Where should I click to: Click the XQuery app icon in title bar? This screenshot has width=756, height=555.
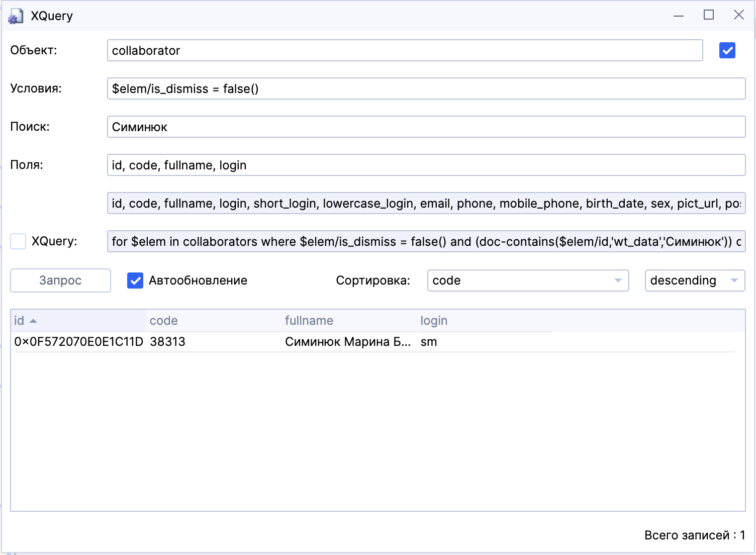click(16, 16)
